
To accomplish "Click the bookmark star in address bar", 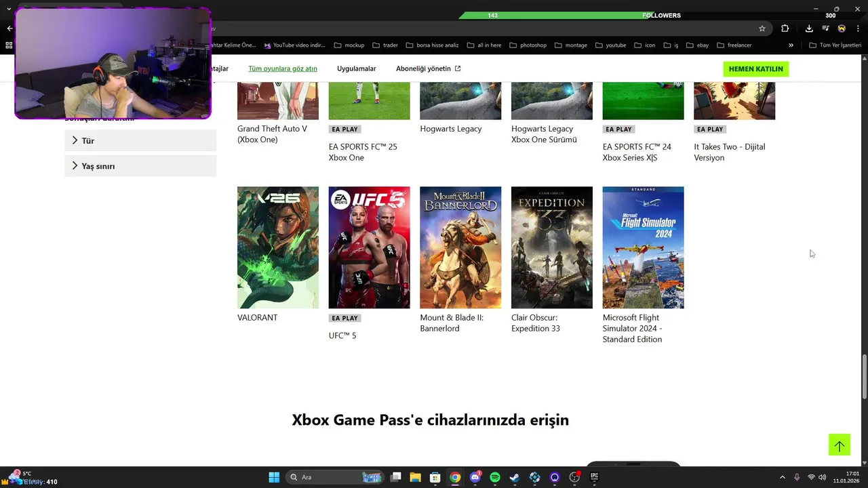I will click(x=762, y=28).
